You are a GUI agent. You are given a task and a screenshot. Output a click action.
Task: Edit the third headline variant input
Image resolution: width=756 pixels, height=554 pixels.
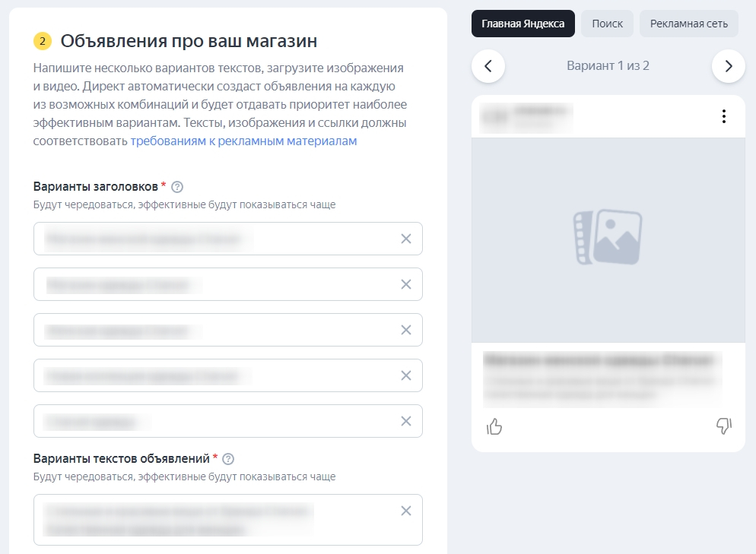(x=228, y=330)
